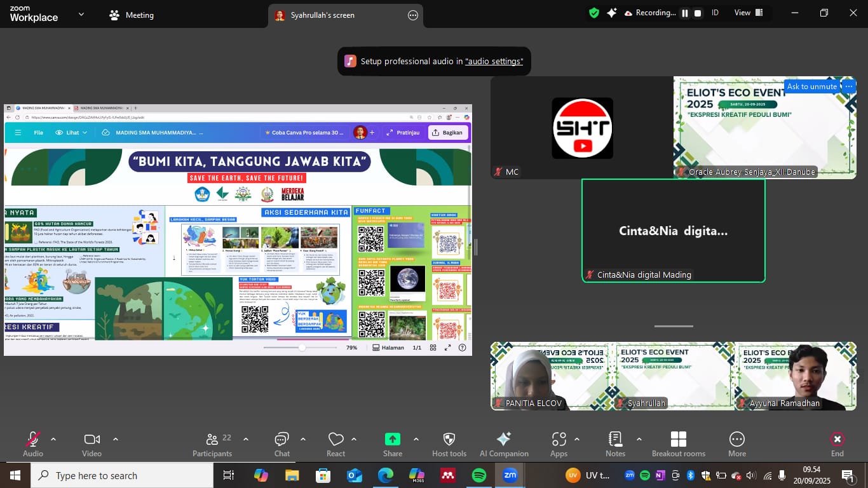The height and width of the screenshot is (488, 868).
Task: Expand the audio options chevron
Action: pos(53,439)
